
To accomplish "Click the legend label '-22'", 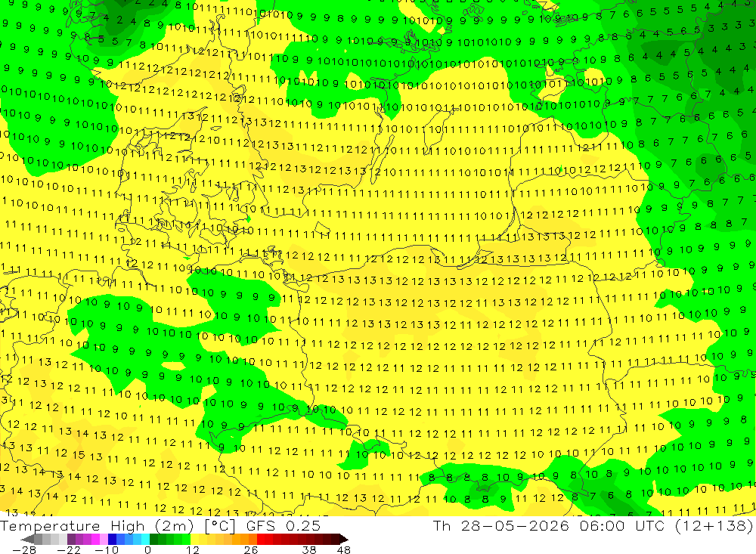I will pyautogui.click(x=69, y=549).
